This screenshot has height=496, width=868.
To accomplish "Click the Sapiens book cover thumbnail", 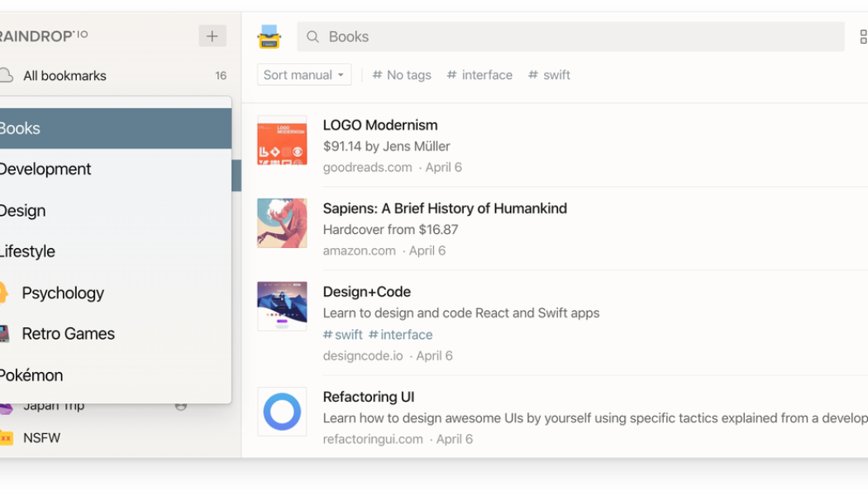I will [282, 223].
